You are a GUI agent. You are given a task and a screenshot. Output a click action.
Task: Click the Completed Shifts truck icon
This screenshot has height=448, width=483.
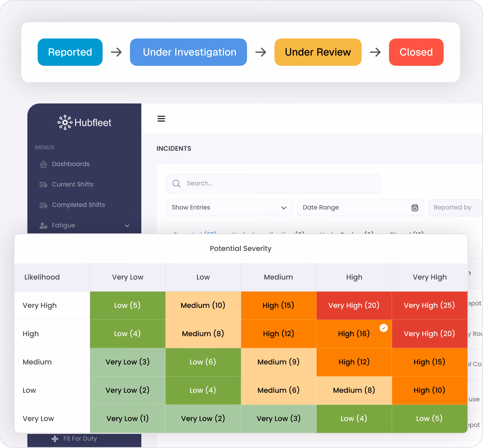click(43, 205)
